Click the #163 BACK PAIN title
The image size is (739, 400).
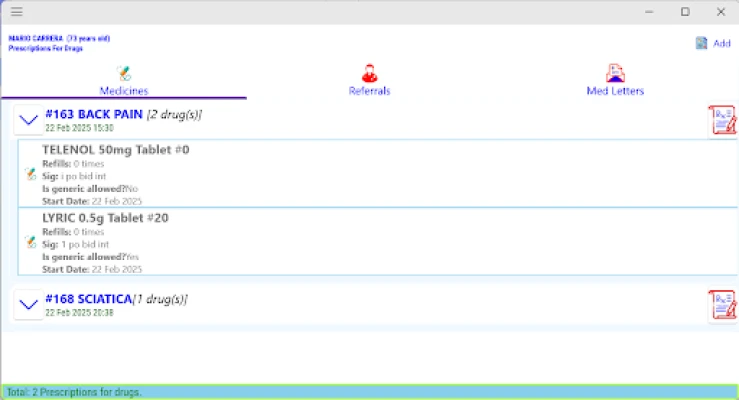pos(93,114)
